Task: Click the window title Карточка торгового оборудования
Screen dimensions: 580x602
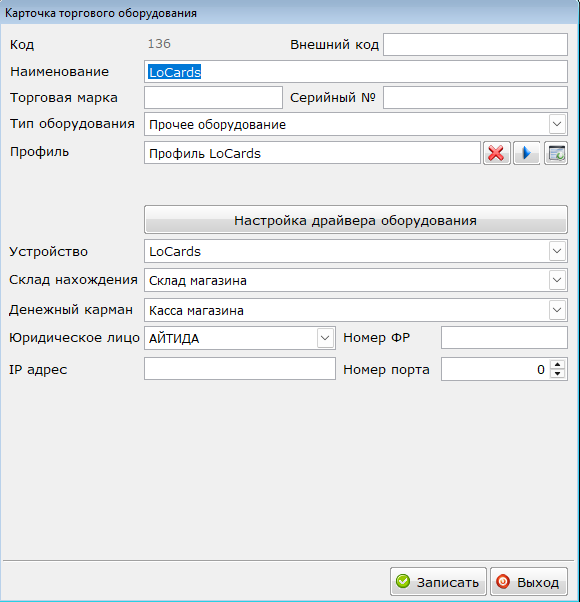Action: click(101, 13)
